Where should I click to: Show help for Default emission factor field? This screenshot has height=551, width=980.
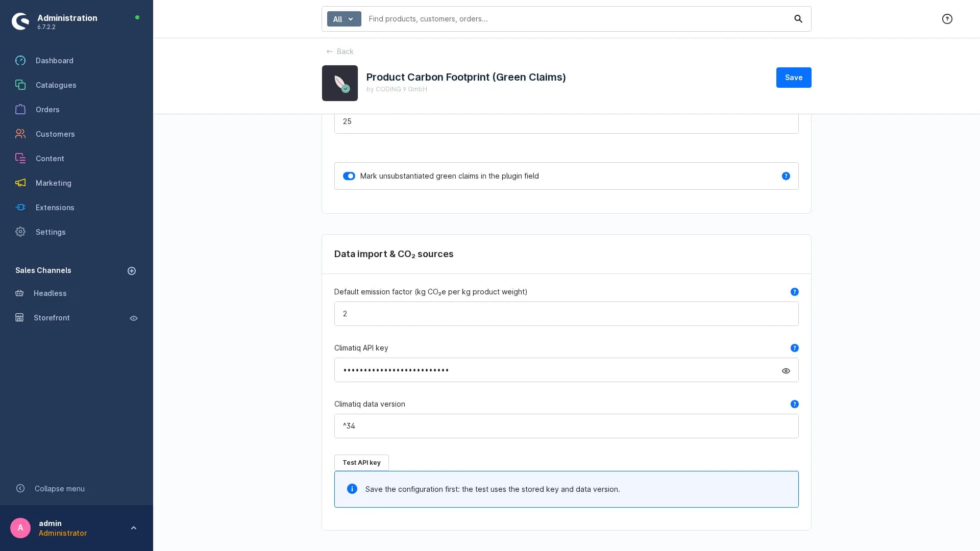click(x=795, y=292)
